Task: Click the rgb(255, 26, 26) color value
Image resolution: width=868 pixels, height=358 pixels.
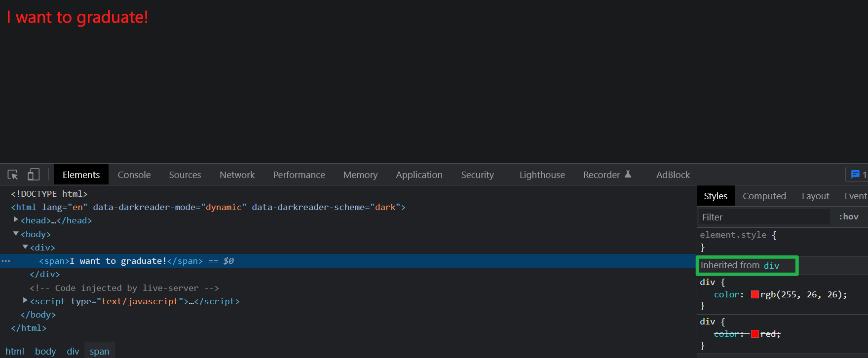Action: tap(802, 294)
